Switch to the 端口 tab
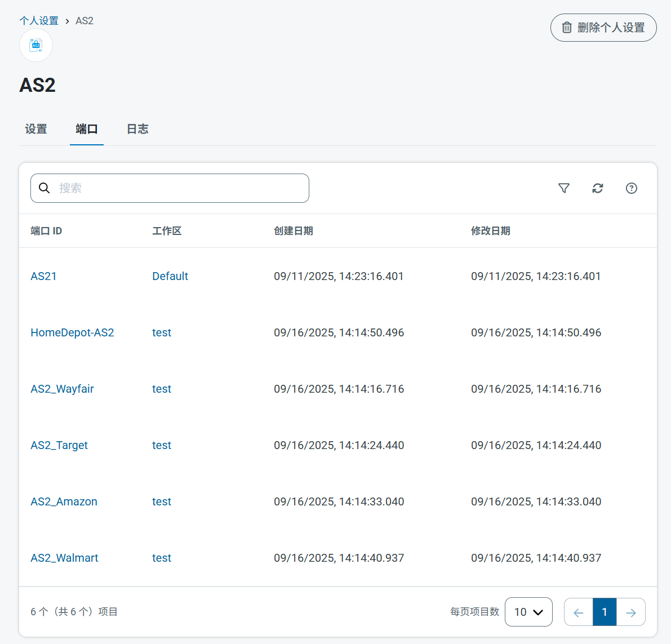Image resolution: width=671 pixels, height=644 pixels. click(x=86, y=129)
